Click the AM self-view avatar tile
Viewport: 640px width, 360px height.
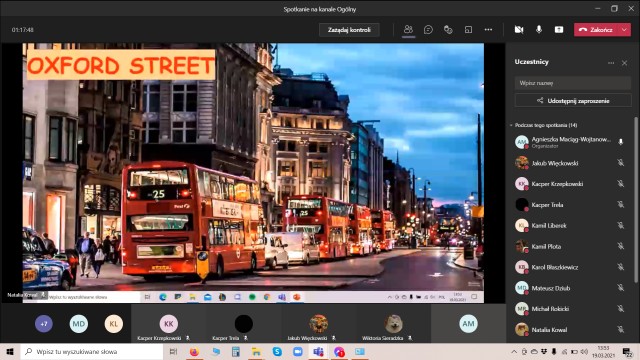[x=468, y=323]
